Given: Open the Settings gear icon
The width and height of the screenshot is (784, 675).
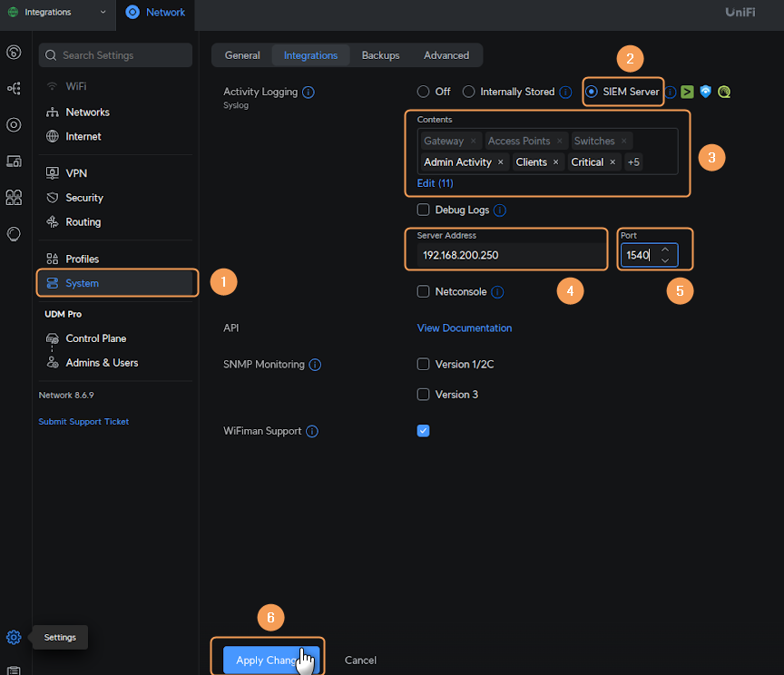Looking at the screenshot, I should 14,637.
